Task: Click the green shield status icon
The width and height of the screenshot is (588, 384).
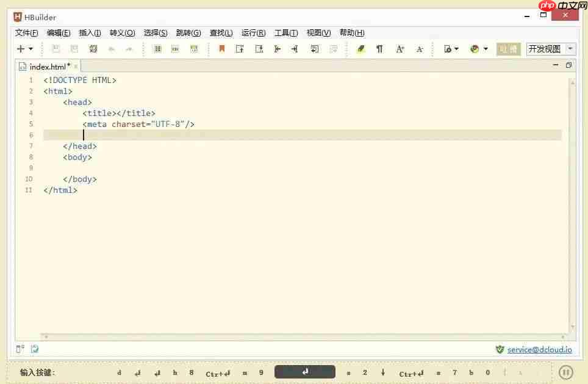Action: [x=500, y=349]
